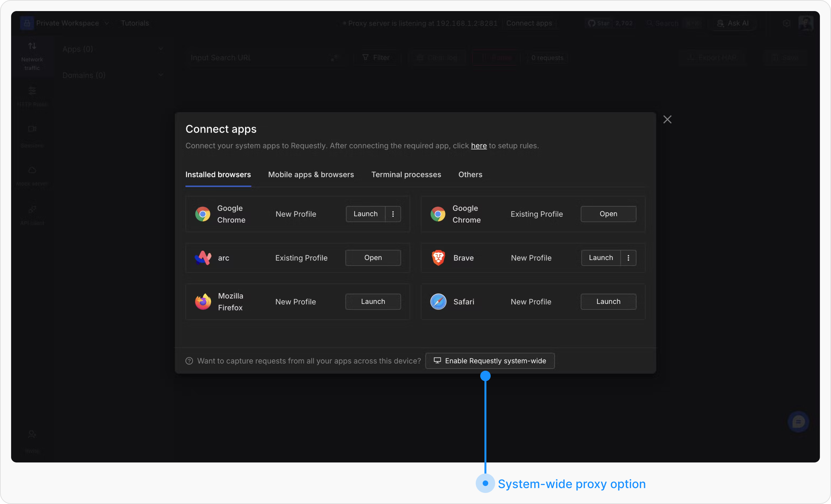Open the chat support bubble icon
Screen dimensions: 831x504
(x=798, y=422)
